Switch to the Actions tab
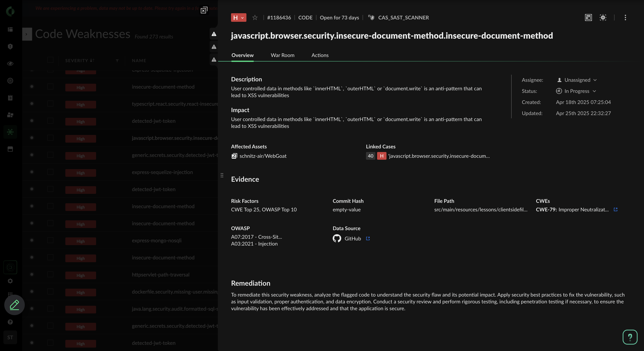The image size is (644, 351). [320, 55]
